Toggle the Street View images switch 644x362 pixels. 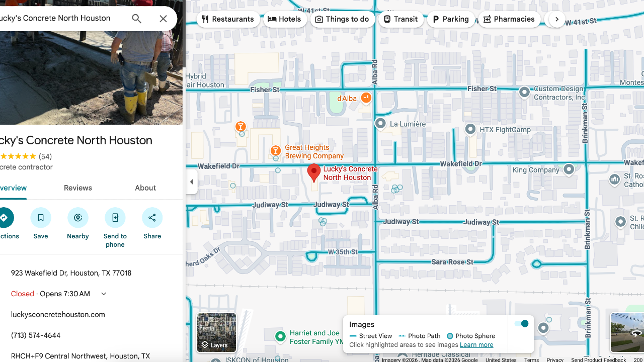pyautogui.click(x=521, y=324)
